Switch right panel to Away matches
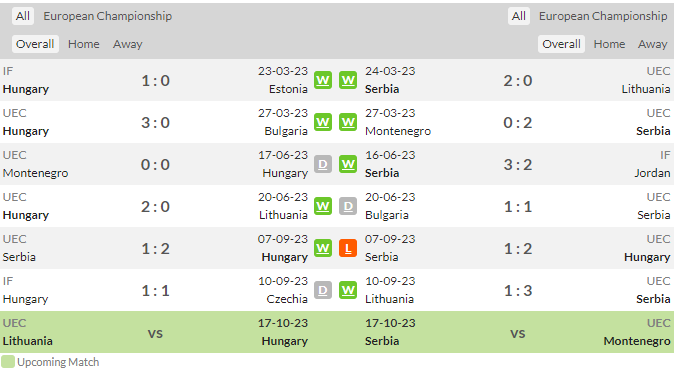This screenshot has height=388, width=676. click(x=653, y=44)
